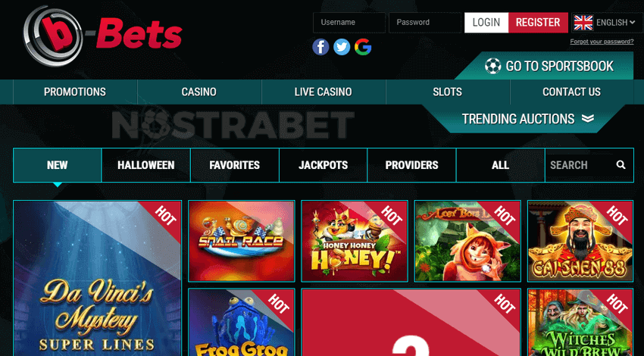This screenshot has width=644, height=356.
Task: Click the b-Bets logo
Action: (x=103, y=36)
